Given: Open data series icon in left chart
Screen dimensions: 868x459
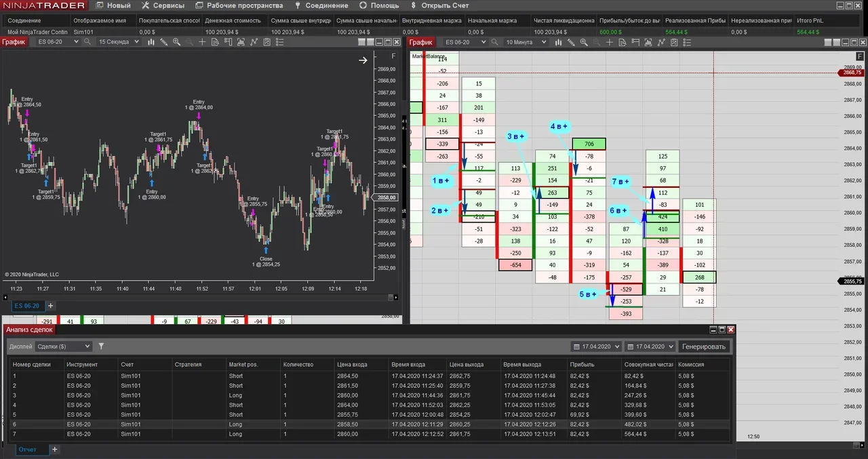Looking at the screenshot, I should click(241, 42).
